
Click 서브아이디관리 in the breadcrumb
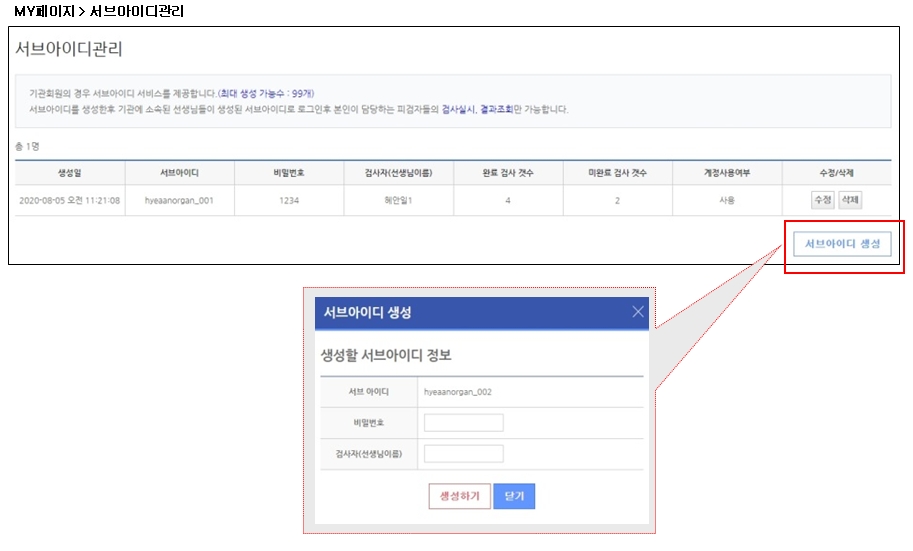click(136, 11)
